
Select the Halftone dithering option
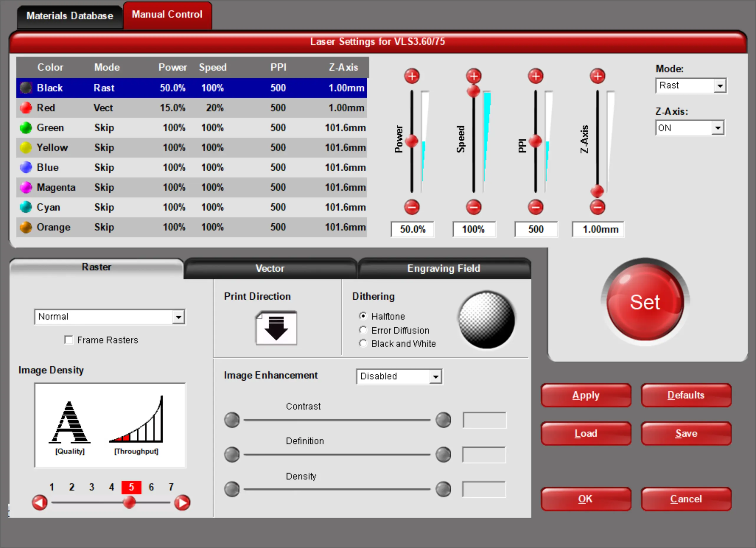(363, 316)
